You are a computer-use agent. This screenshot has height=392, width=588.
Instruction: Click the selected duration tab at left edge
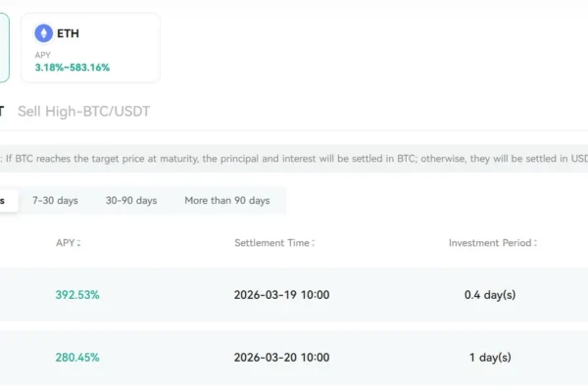(x=6, y=201)
